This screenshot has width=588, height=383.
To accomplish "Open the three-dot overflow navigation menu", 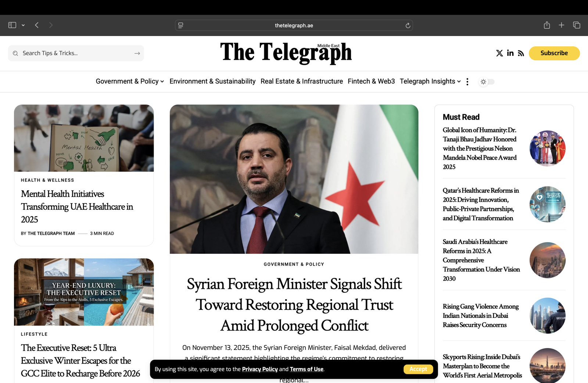I will (467, 82).
